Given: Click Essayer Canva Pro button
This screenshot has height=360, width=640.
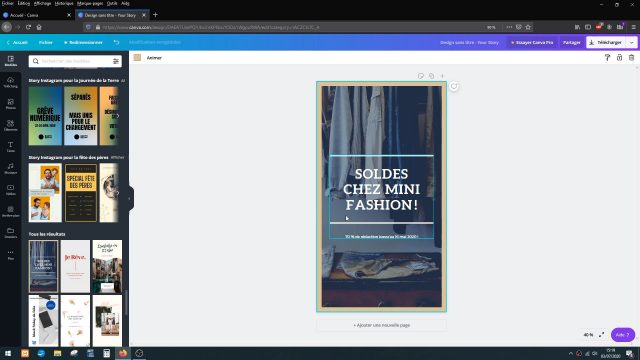Looking at the screenshot, I should [x=532, y=42].
